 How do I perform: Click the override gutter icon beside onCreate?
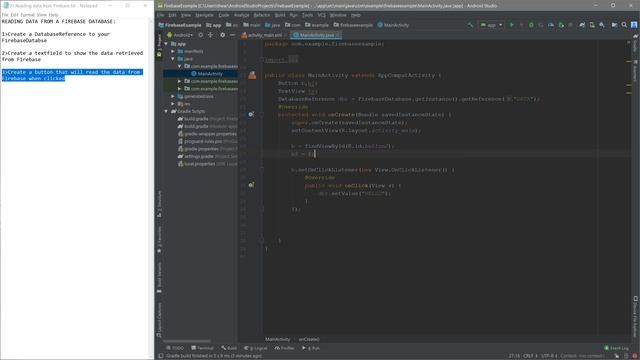(x=251, y=115)
